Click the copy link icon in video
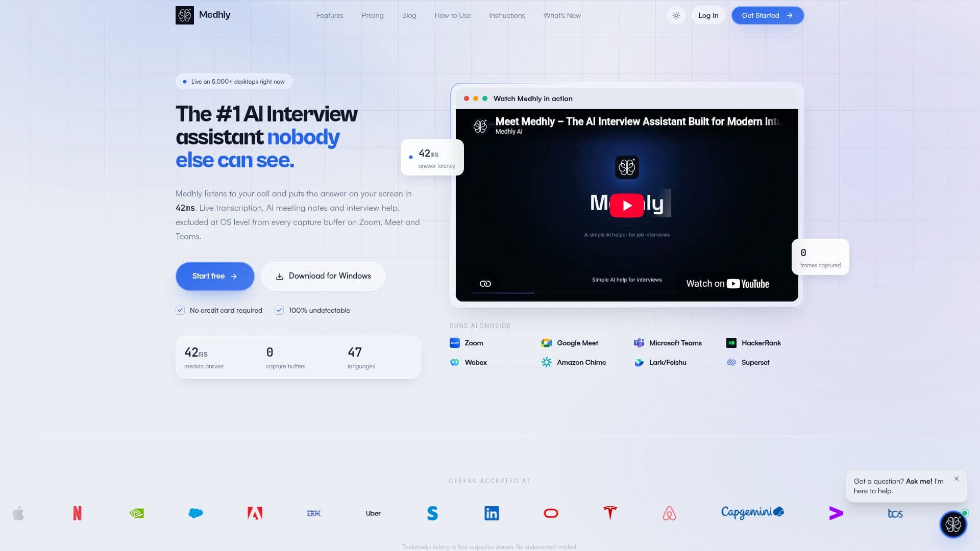 (485, 284)
